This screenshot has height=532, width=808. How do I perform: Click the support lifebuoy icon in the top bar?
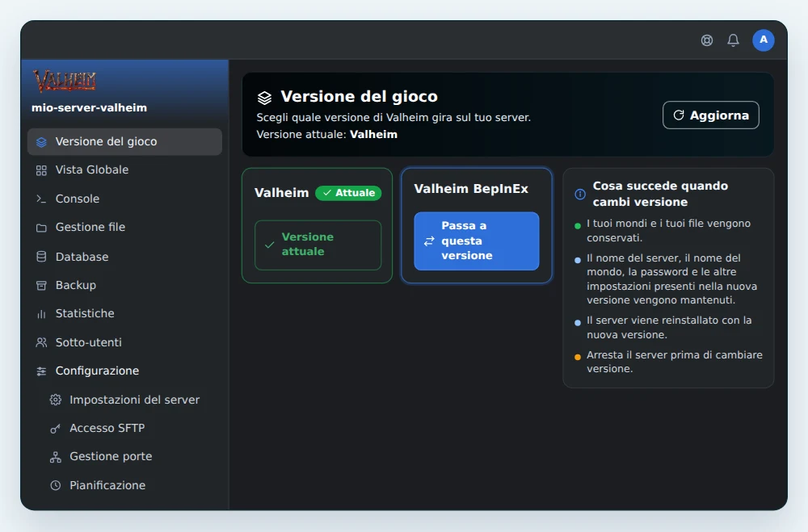pos(707,40)
